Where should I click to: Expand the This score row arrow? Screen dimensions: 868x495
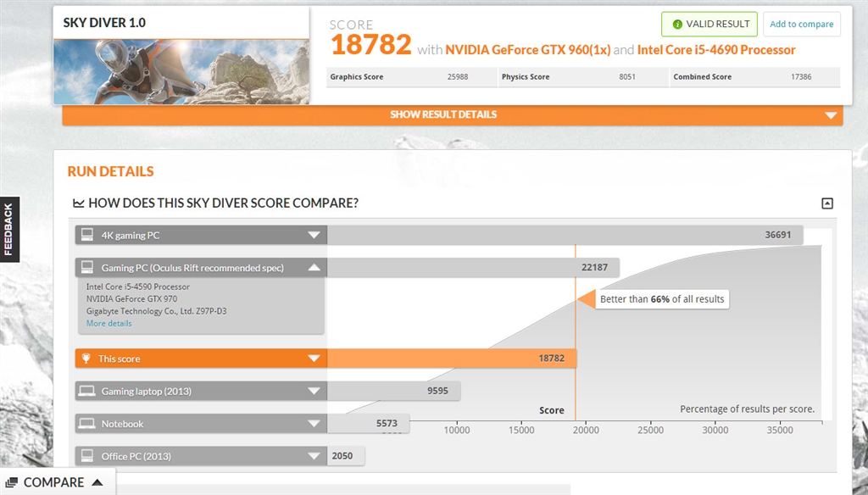pyautogui.click(x=314, y=359)
